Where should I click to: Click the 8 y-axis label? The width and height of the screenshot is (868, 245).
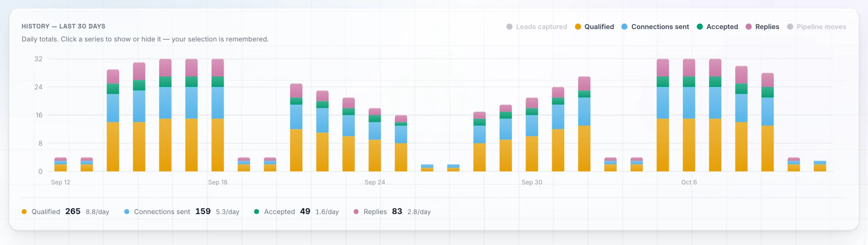pos(40,144)
